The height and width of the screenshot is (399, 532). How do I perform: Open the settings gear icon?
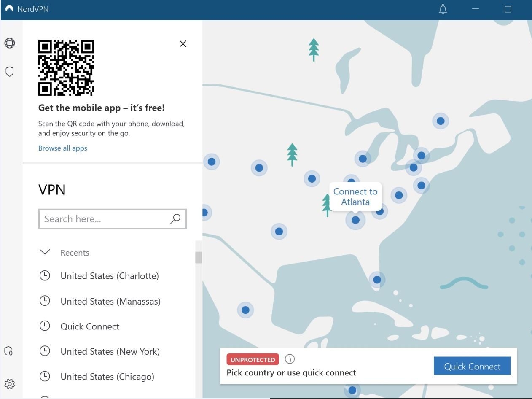tap(10, 384)
